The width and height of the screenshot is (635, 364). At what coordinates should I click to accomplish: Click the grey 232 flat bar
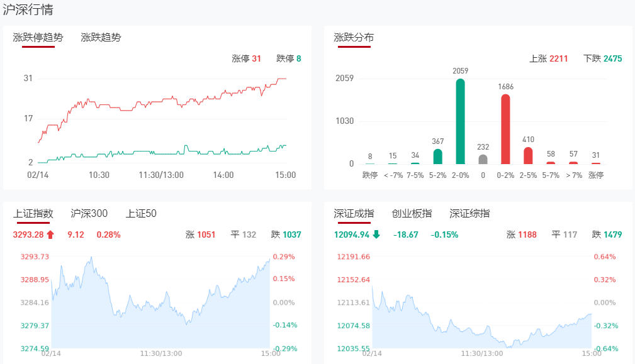(x=483, y=159)
